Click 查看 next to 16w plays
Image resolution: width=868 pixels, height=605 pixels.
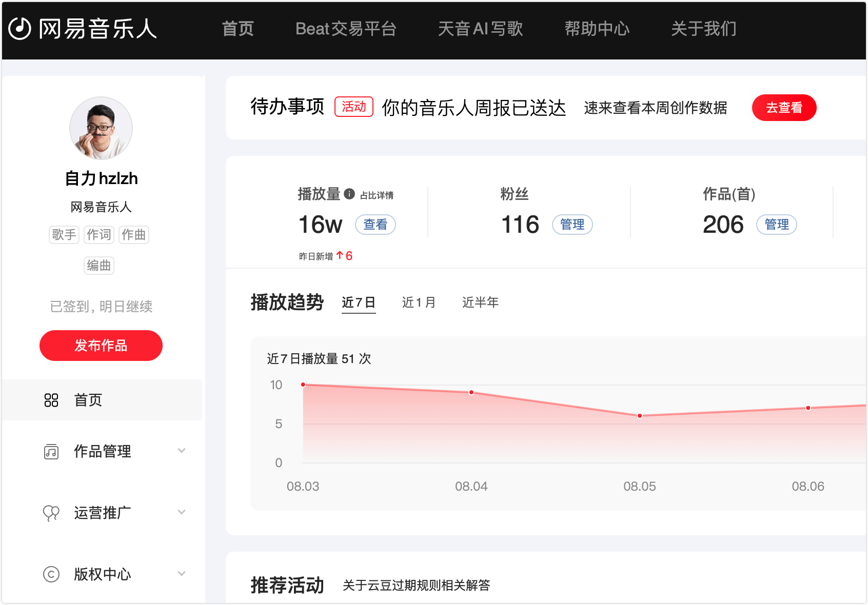click(x=376, y=225)
